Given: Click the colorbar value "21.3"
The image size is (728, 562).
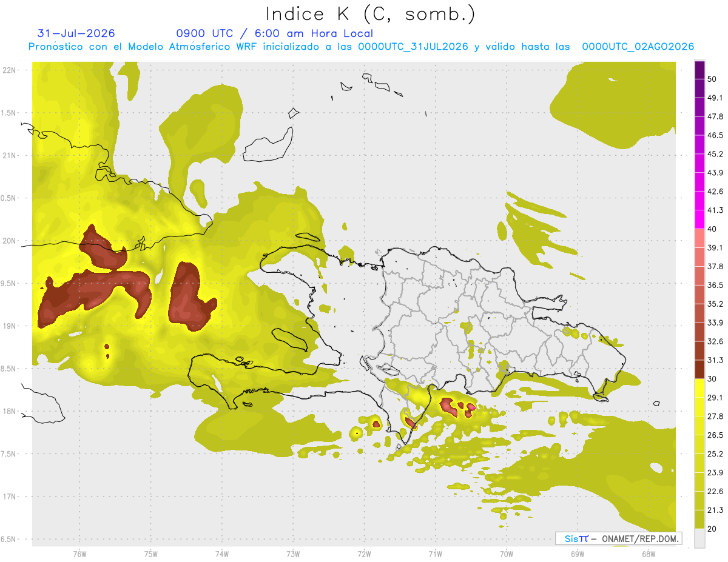Looking at the screenshot, I should tap(715, 510).
